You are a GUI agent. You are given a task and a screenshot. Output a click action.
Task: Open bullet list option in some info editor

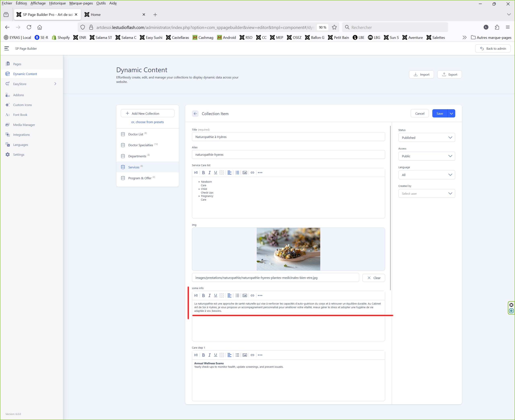point(237,295)
